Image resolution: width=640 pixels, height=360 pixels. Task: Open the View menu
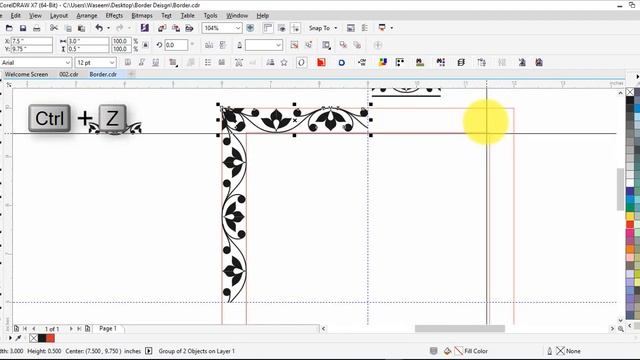click(36, 16)
